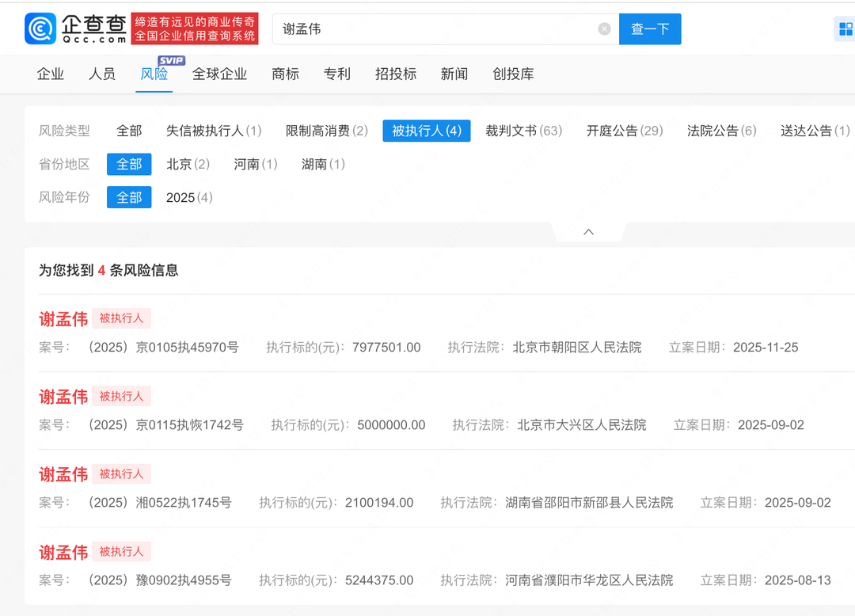Choose 湖南 province filter
The width and height of the screenshot is (855, 616).
(x=323, y=164)
